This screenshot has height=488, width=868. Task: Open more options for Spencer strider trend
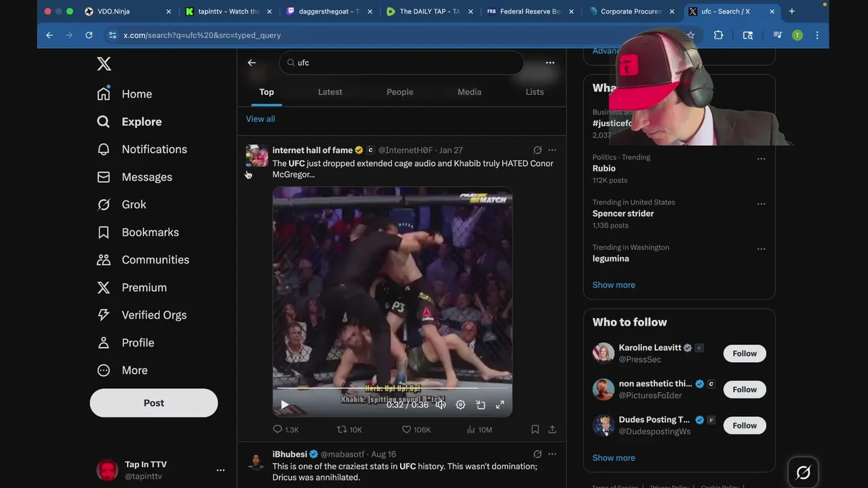pos(761,204)
